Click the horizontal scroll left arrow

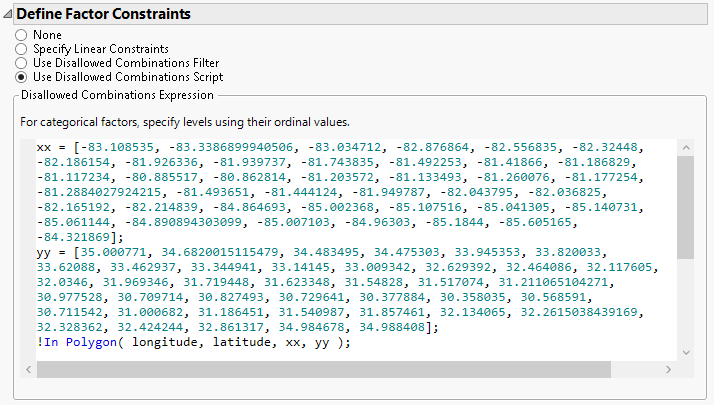click(28, 370)
